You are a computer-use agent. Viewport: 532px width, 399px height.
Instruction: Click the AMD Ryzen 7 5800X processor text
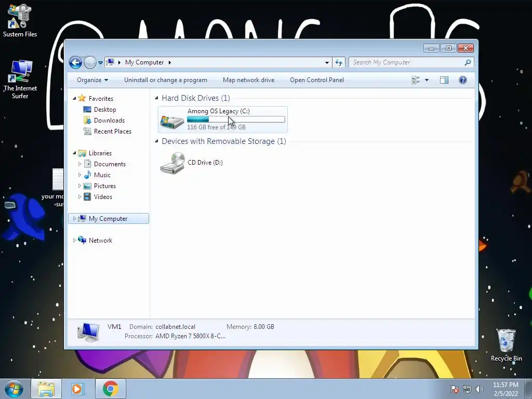click(x=190, y=336)
